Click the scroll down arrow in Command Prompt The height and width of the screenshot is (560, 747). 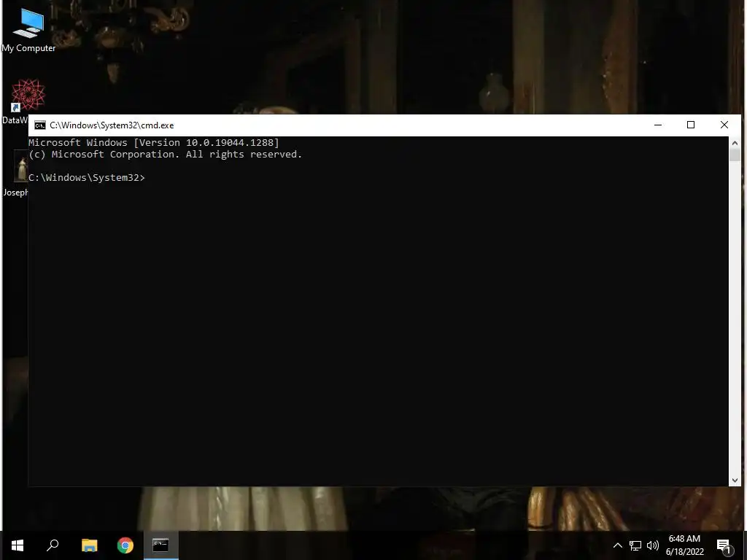click(x=735, y=481)
